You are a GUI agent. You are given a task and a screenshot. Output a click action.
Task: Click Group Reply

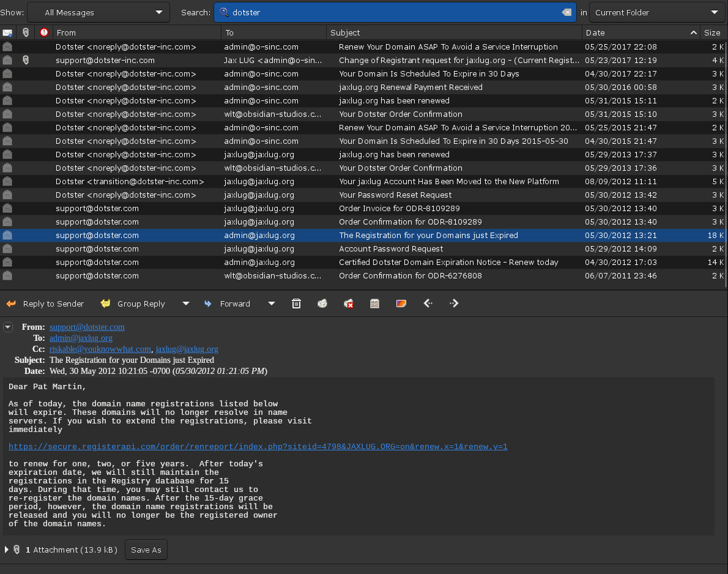pos(133,303)
